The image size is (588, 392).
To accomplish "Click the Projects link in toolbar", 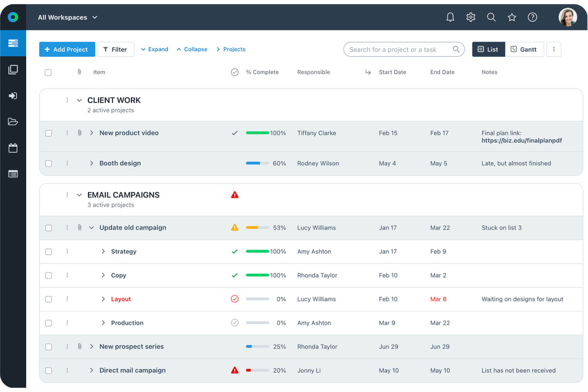I will tap(231, 49).
